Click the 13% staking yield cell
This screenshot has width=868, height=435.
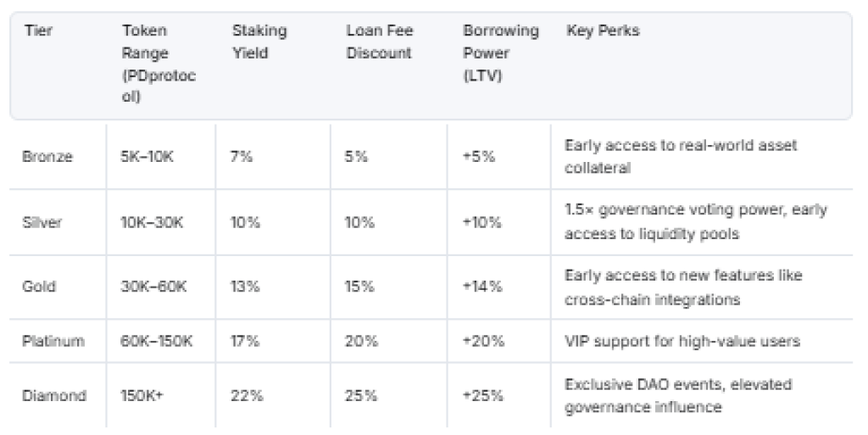[x=244, y=287]
